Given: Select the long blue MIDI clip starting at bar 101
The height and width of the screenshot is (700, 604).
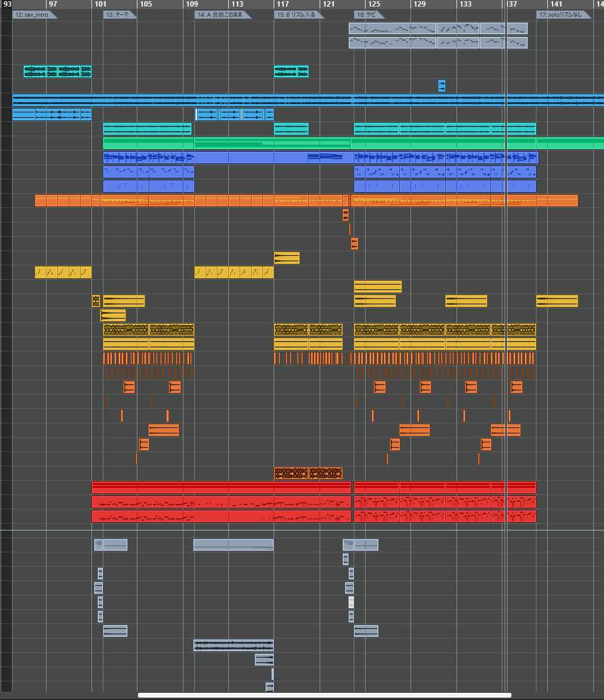Looking at the screenshot, I should tap(228, 158).
